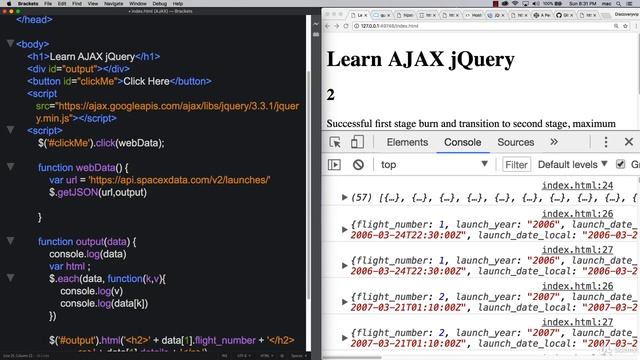Collapse the body tag fold triangle
The width and height of the screenshot is (640, 360).
click(x=11, y=43)
